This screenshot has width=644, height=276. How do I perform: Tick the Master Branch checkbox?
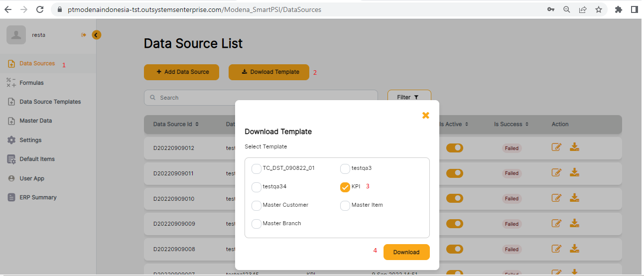coord(257,224)
